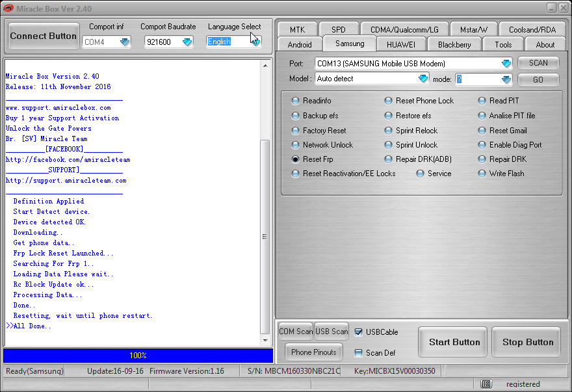Choose Analise PIT file option

[x=482, y=116]
